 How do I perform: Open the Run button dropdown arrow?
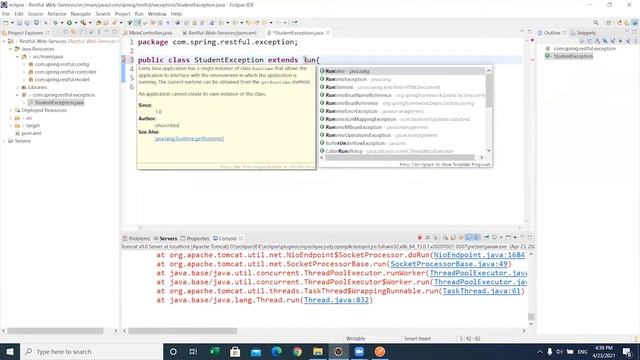[x=76, y=23]
